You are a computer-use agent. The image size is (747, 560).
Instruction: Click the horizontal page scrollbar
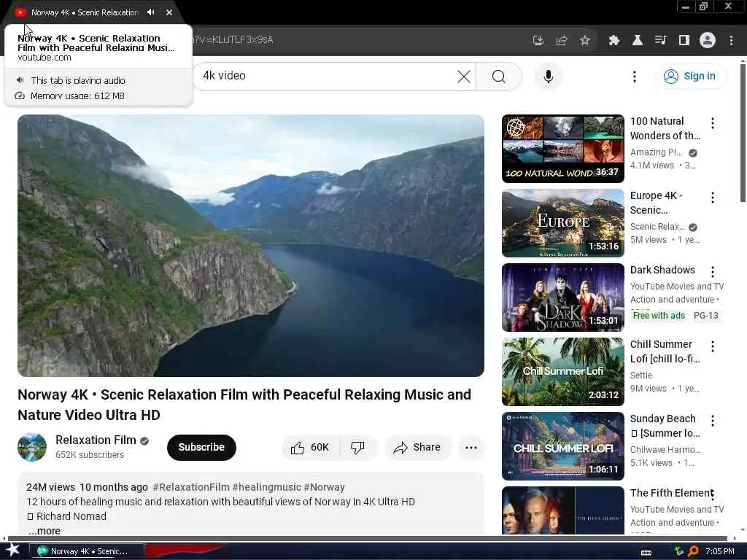coord(367,539)
